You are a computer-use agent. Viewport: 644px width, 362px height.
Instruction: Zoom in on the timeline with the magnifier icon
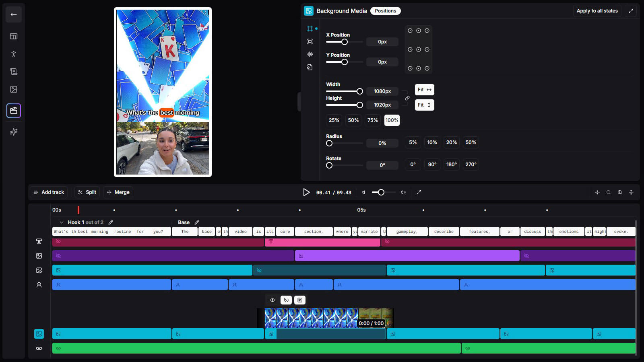tap(619, 192)
